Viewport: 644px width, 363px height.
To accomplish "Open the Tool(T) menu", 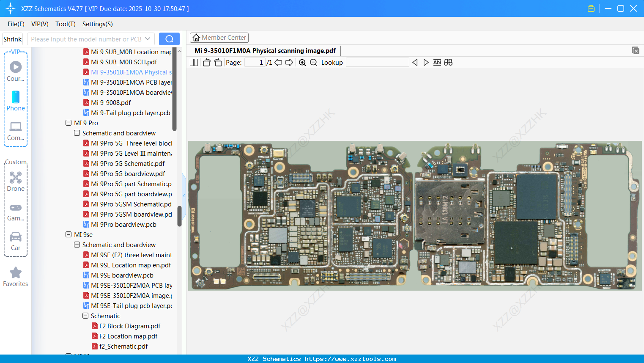I will click(x=65, y=24).
